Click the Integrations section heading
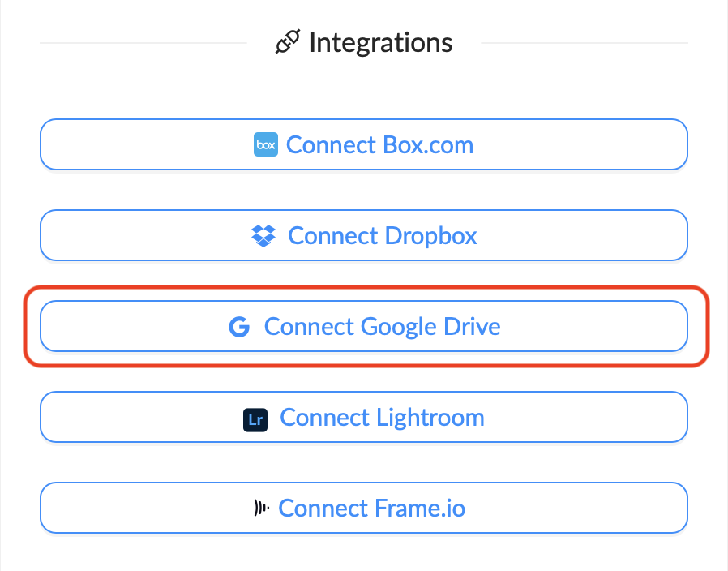Image resolution: width=728 pixels, height=571 pixels. 380,42
